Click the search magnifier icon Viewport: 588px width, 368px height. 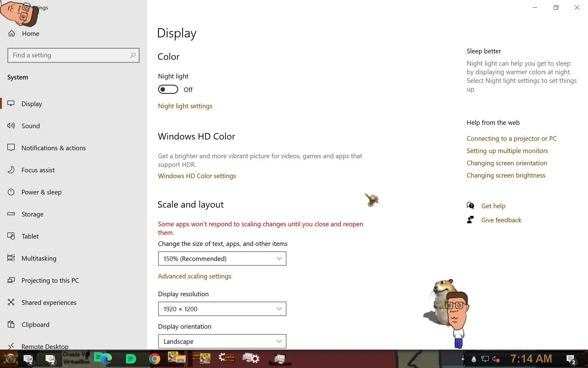click(133, 55)
